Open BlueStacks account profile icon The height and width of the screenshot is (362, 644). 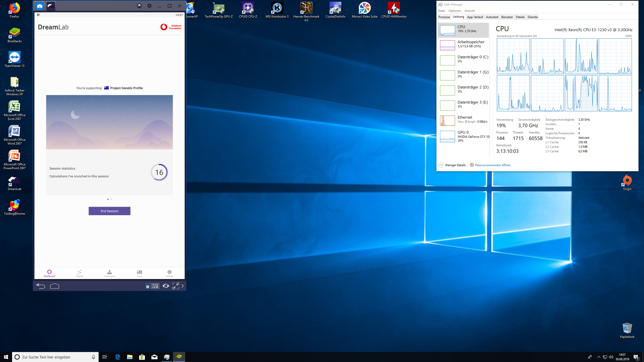(139, 6)
